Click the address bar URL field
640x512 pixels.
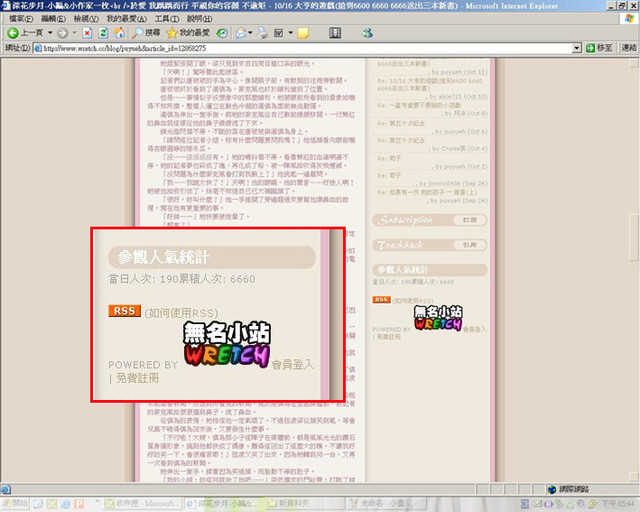coord(307,48)
